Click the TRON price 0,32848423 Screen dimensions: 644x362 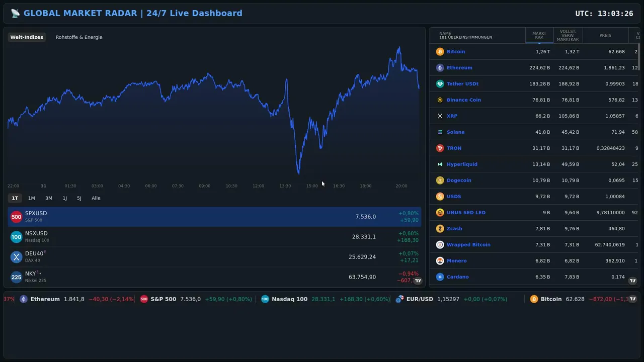[x=610, y=148]
